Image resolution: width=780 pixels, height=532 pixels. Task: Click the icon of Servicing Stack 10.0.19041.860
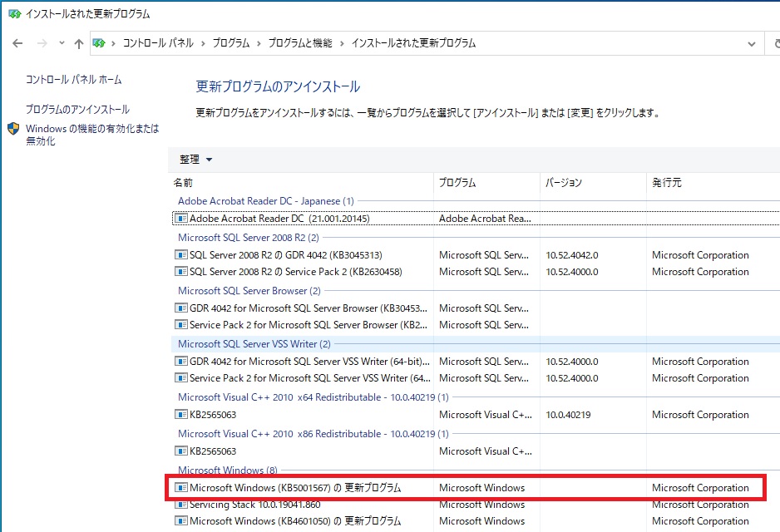tap(181, 505)
